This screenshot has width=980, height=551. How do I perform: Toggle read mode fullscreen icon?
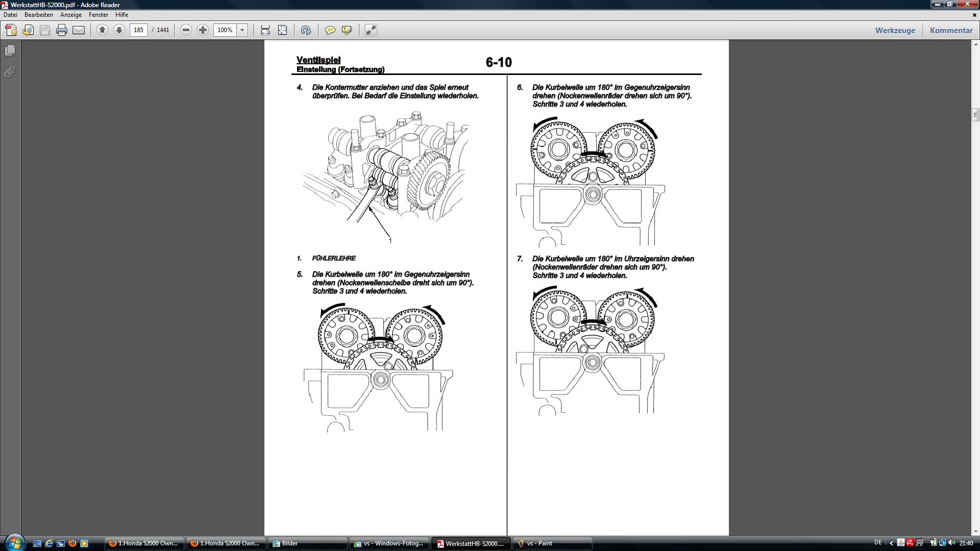pyautogui.click(x=371, y=30)
